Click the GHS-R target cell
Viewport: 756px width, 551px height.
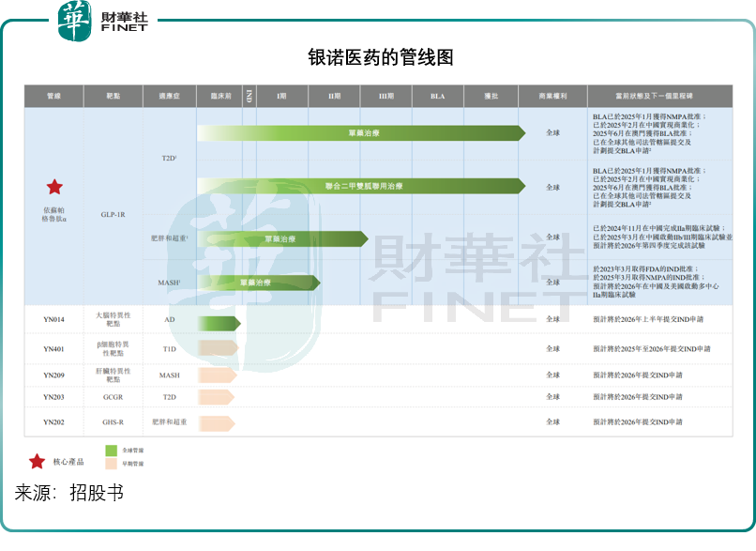point(113,422)
